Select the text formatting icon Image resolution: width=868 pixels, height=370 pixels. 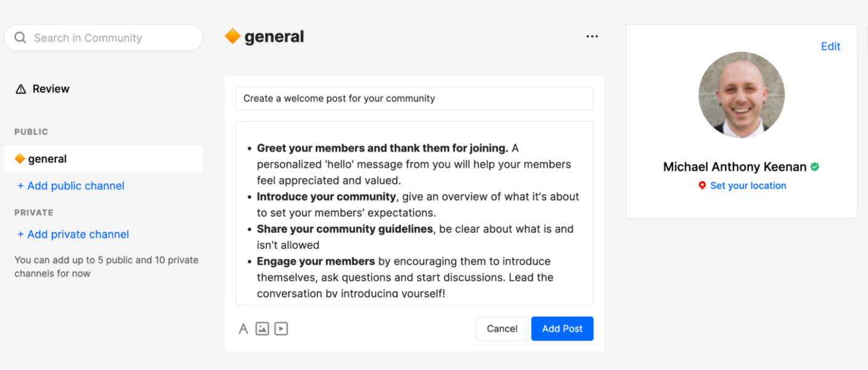pyautogui.click(x=243, y=329)
